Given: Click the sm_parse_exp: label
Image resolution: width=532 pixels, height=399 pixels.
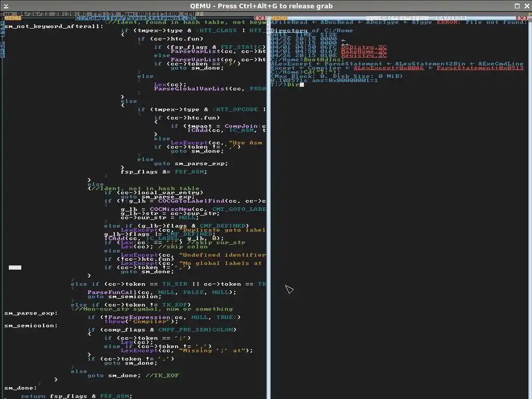Looking at the screenshot, I should (x=31, y=313).
